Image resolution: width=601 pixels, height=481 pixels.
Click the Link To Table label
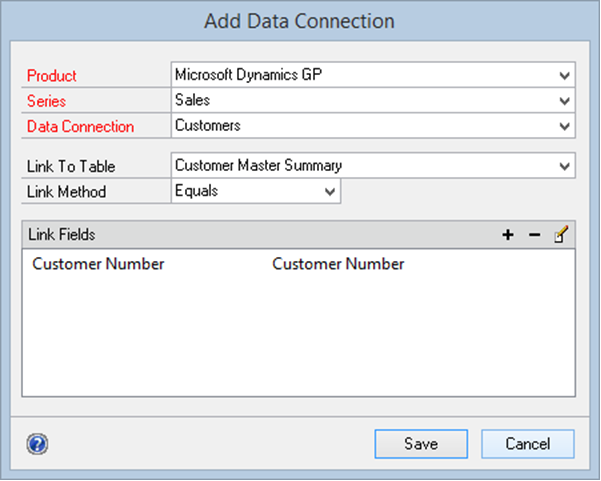[71, 166]
